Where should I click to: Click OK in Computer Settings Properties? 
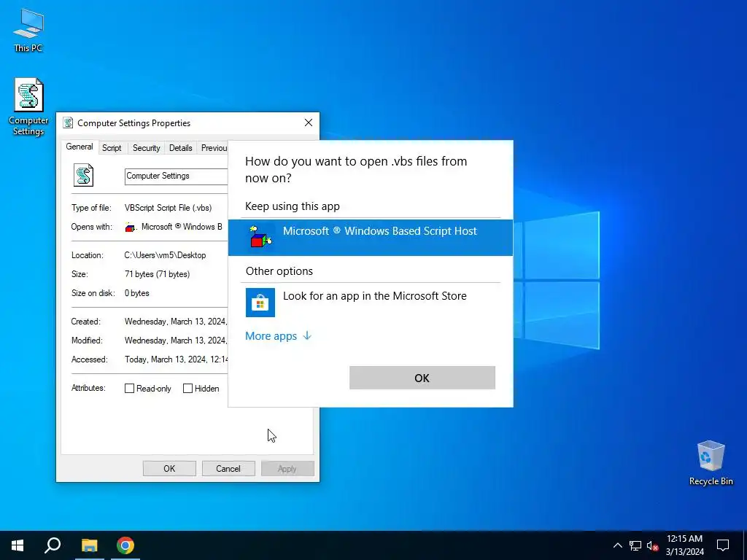169,469
